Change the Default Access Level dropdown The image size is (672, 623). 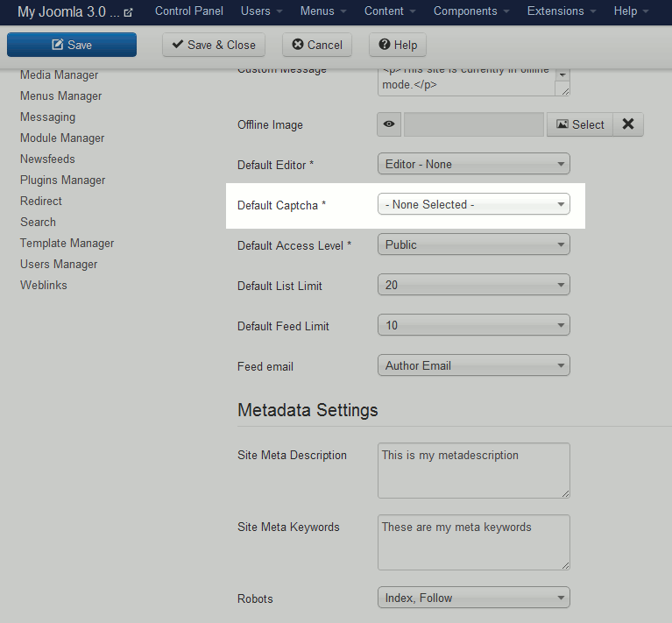point(473,244)
